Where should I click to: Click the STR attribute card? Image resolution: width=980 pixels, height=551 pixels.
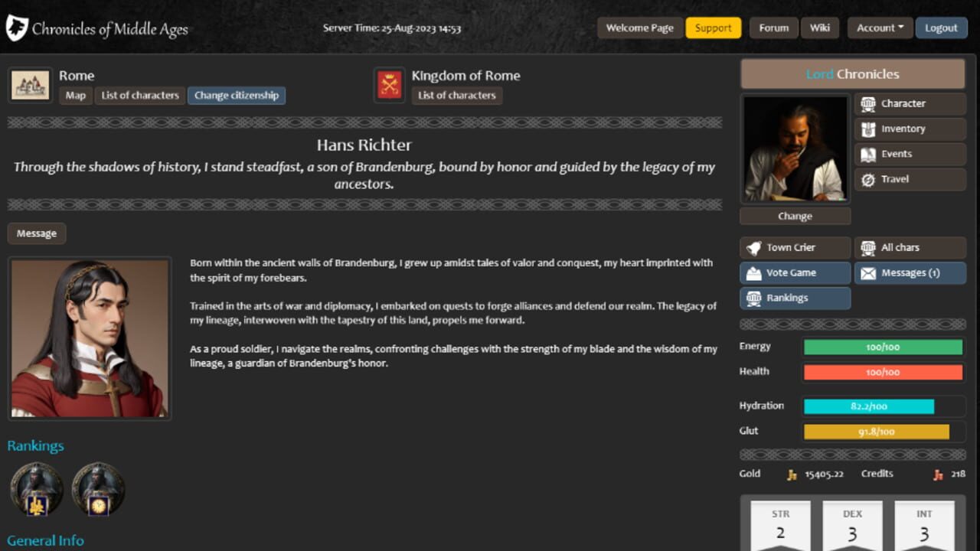[x=780, y=526]
